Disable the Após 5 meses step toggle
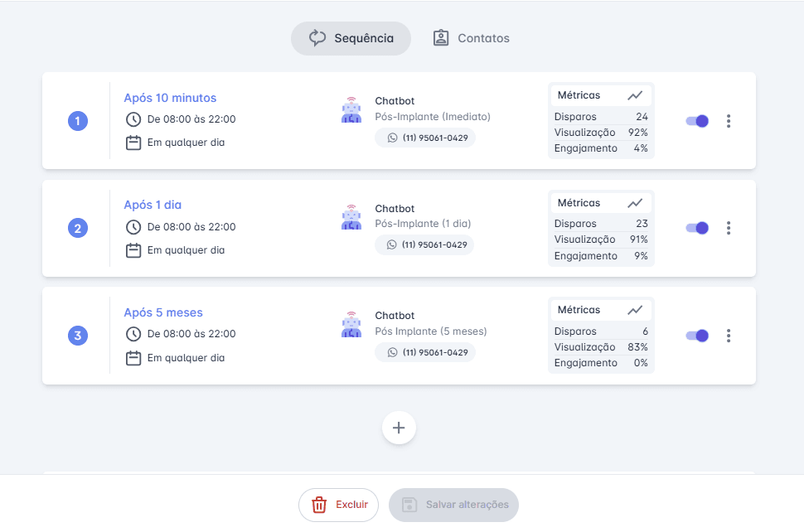This screenshot has height=532, width=804. tap(696, 336)
